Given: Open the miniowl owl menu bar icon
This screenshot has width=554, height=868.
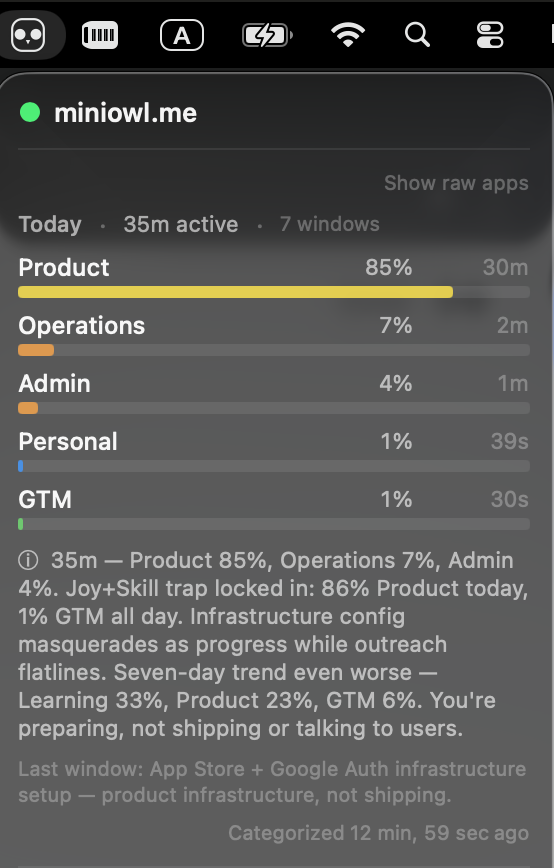Looking at the screenshot, I should point(28,35).
